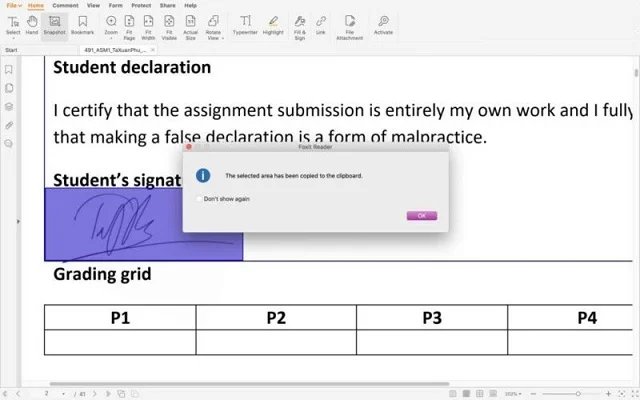640x400 pixels.
Task: Switch to the Protect ribbon tab
Action: point(141,5)
